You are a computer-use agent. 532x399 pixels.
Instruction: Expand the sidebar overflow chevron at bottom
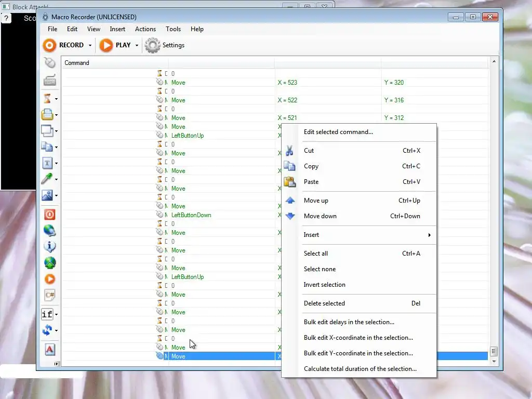tap(56, 364)
